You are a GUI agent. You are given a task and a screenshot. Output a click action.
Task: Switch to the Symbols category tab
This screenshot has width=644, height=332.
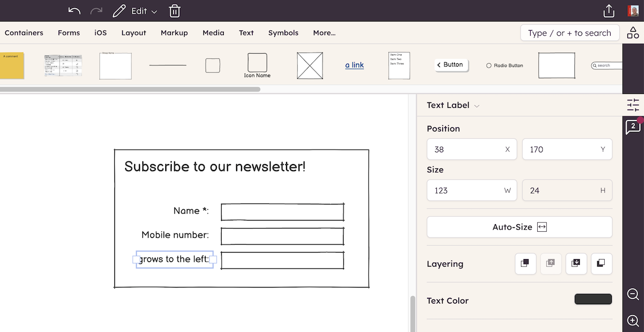point(283,33)
